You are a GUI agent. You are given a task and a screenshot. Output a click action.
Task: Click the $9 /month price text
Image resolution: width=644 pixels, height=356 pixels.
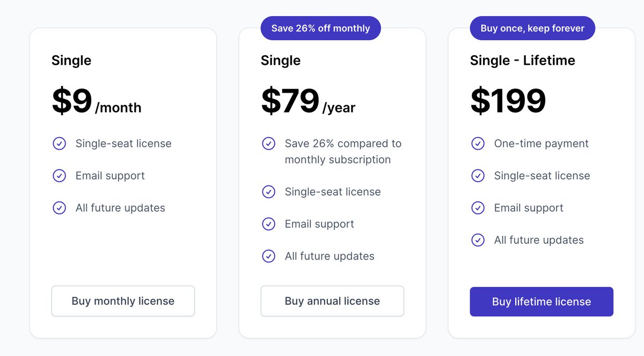click(97, 101)
